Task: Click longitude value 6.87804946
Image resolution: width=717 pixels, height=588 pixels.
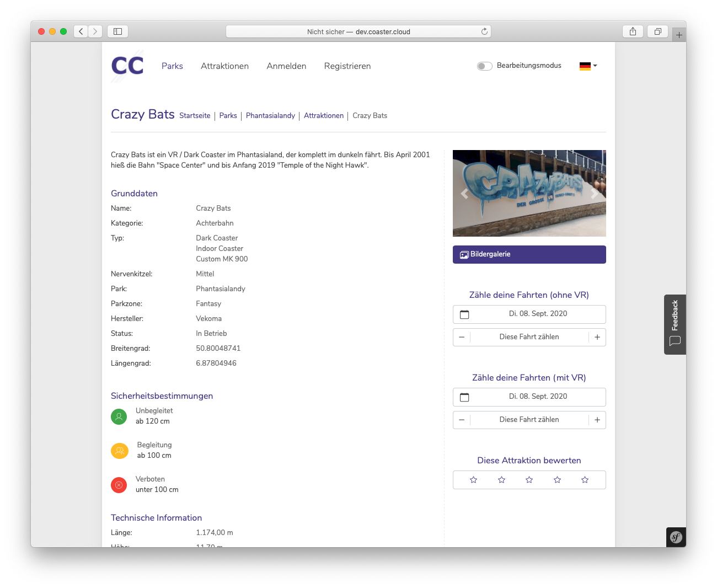Action: point(216,364)
